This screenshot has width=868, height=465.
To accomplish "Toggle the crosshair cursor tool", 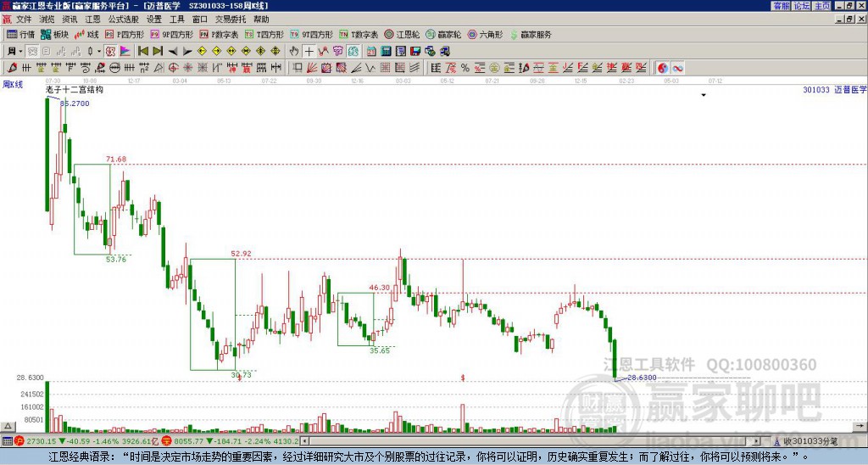I will [x=309, y=52].
